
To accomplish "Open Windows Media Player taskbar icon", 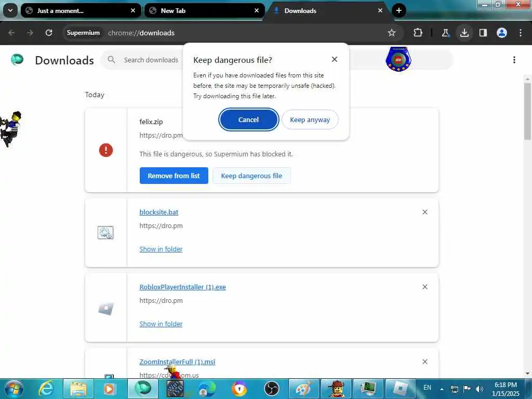I will click(110, 389).
